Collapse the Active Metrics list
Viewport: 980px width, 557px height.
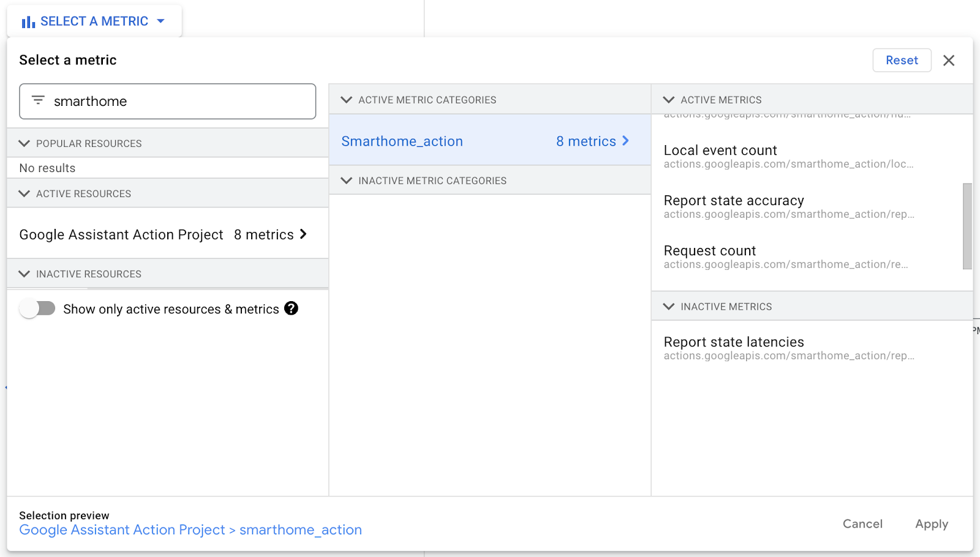point(669,100)
